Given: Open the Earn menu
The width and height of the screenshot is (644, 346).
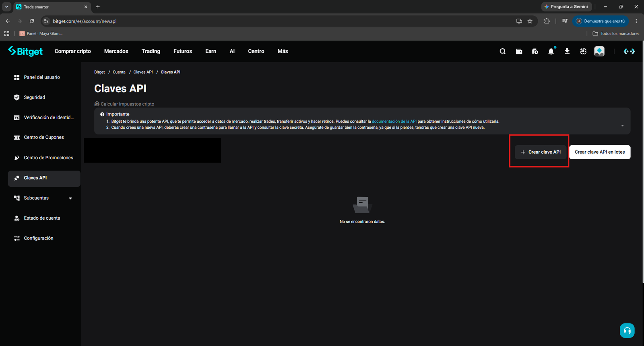Looking at the screenshot, I should tap(211, 51).
